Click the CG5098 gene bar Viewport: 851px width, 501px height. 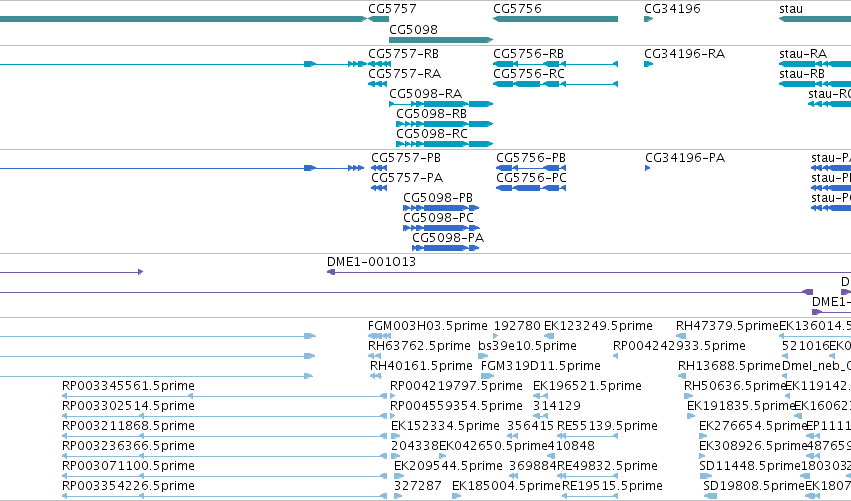pos(441,40)
